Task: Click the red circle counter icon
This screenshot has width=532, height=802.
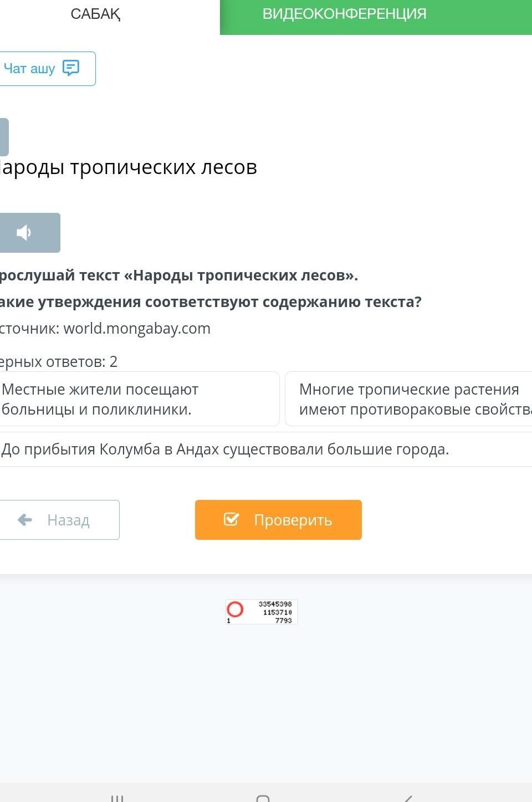Action: tap(235, 610)
